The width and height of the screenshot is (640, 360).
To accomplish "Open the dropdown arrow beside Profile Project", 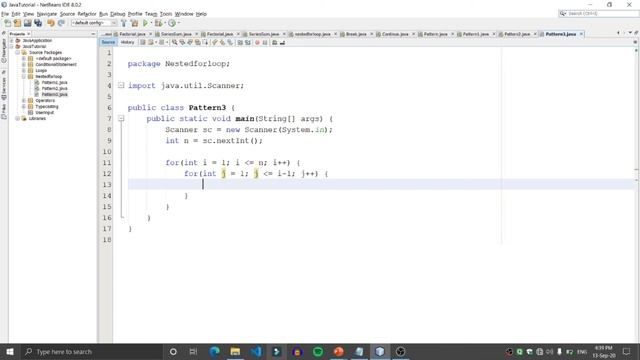I will [178, 23].
